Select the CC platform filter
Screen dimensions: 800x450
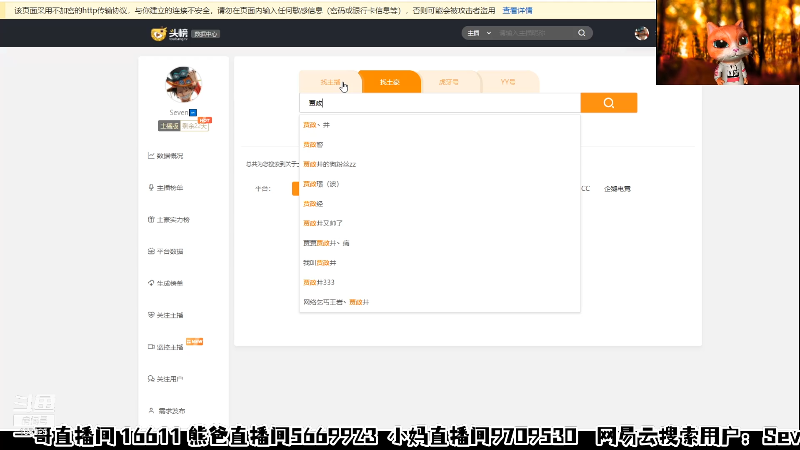(585, 189)
